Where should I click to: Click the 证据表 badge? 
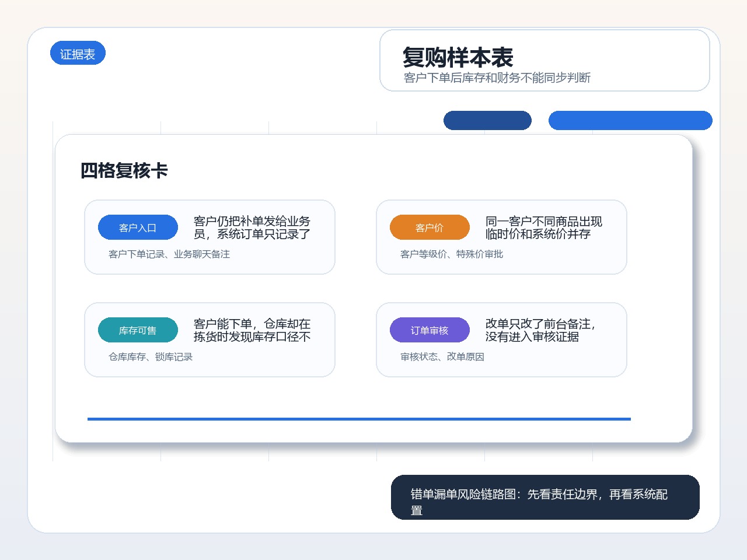(78, 53)
